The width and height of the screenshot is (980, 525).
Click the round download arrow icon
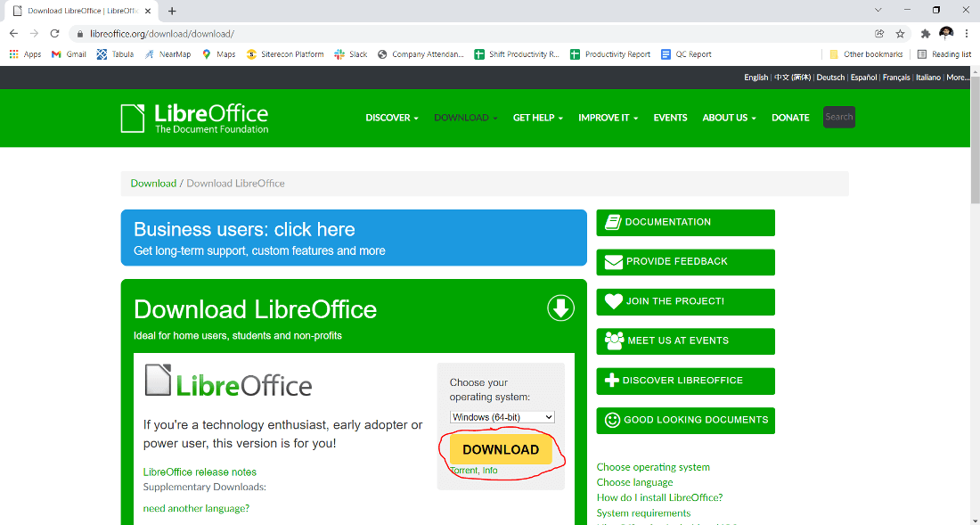pos(560,308)
